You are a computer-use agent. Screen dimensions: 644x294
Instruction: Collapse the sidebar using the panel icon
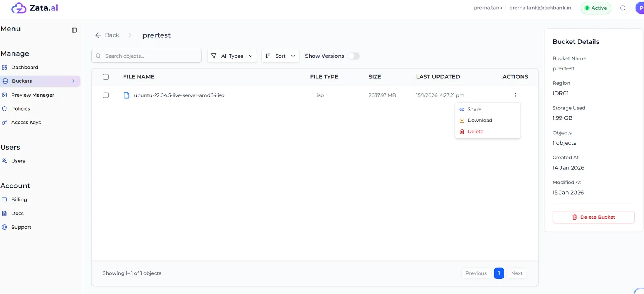[x=74, y=30]
